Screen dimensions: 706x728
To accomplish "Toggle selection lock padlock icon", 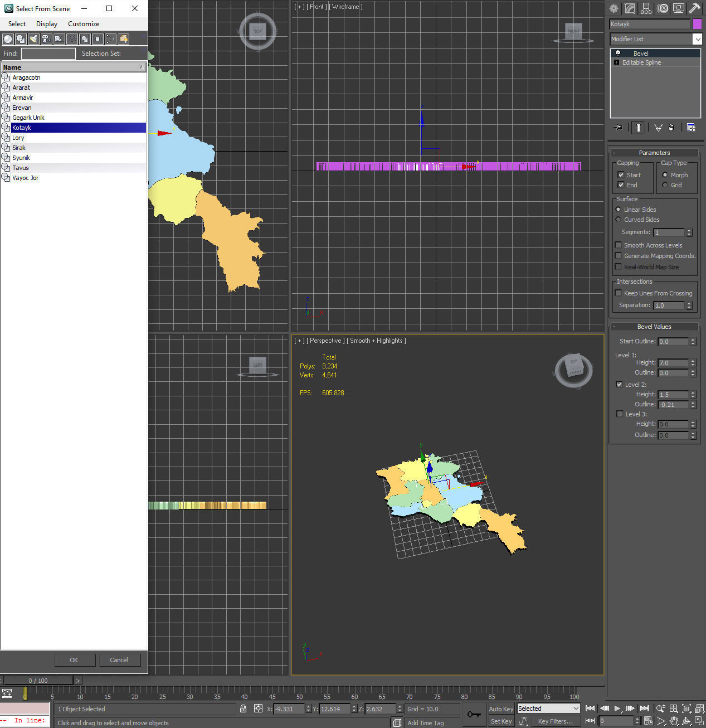I will (243, 708).
